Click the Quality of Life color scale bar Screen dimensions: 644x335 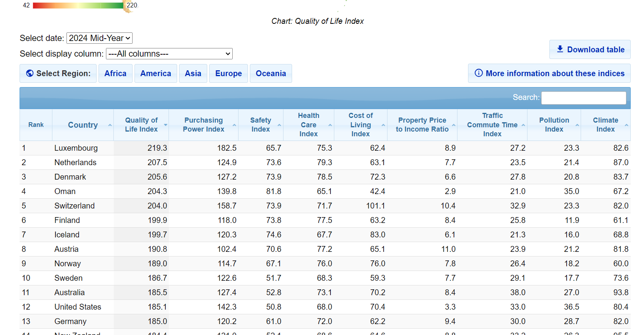pos(78,5)
